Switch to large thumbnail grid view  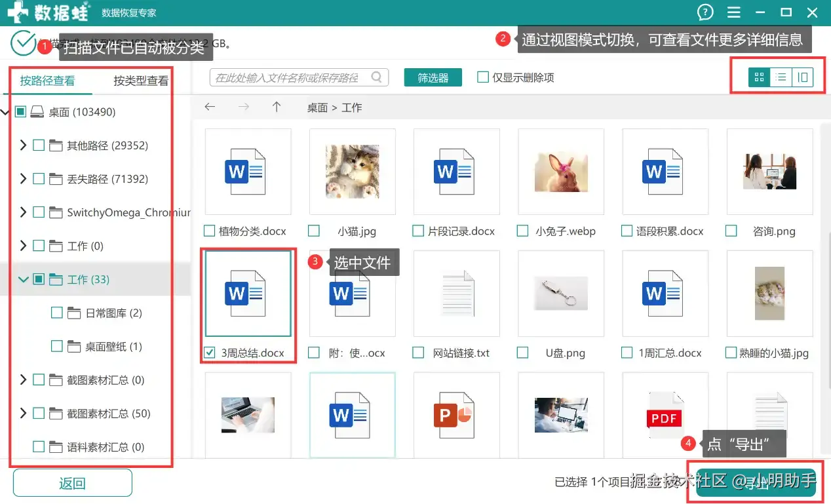[x=760, y=77]
